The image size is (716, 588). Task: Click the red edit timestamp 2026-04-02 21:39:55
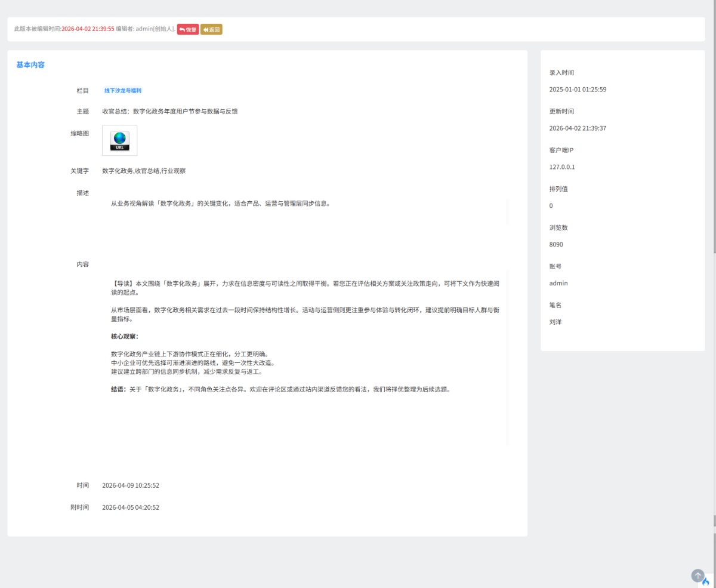pos(88,29)
